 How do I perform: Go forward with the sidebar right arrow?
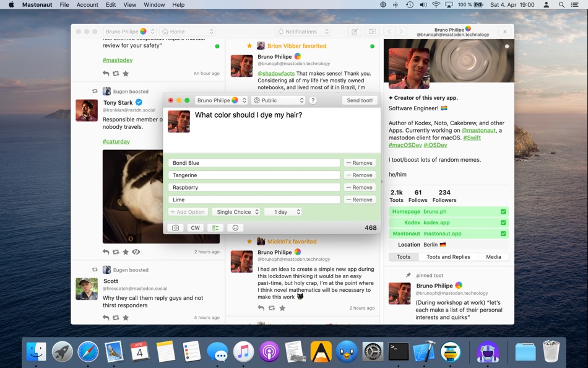(401, 32)
